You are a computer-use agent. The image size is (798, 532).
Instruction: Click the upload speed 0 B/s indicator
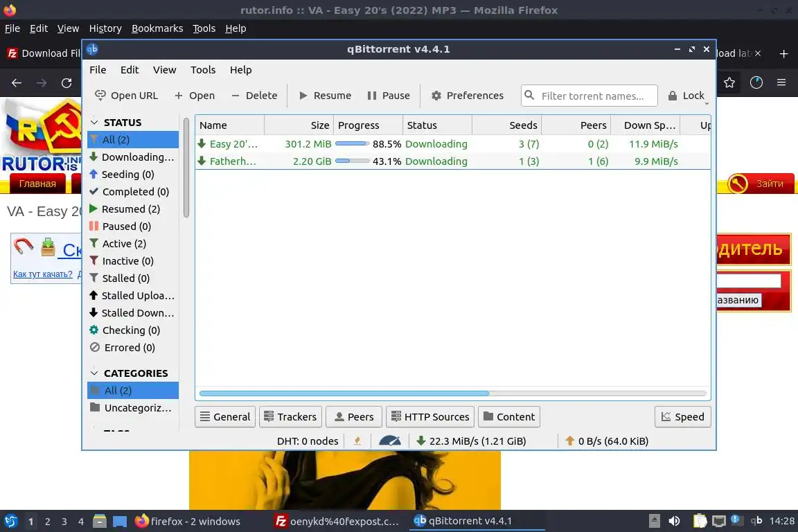pyautogui.click(x=607, y=441)
